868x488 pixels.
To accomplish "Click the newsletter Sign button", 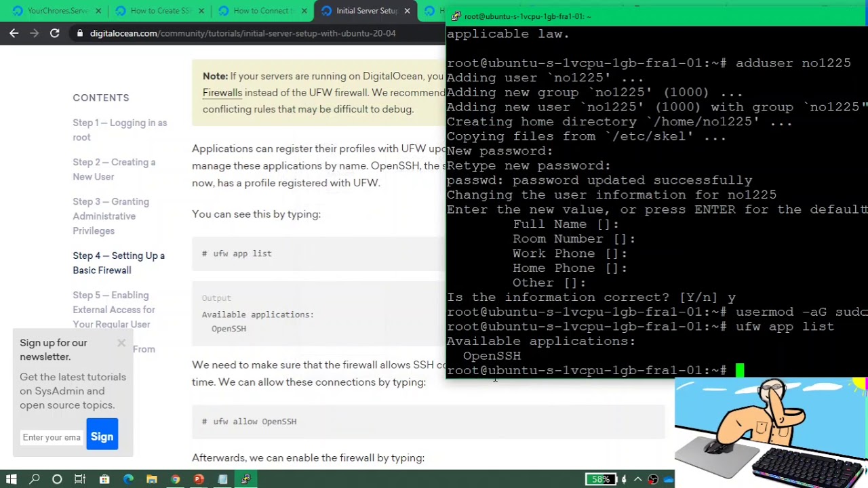I will pyautogui.click(x=102, y=435).
